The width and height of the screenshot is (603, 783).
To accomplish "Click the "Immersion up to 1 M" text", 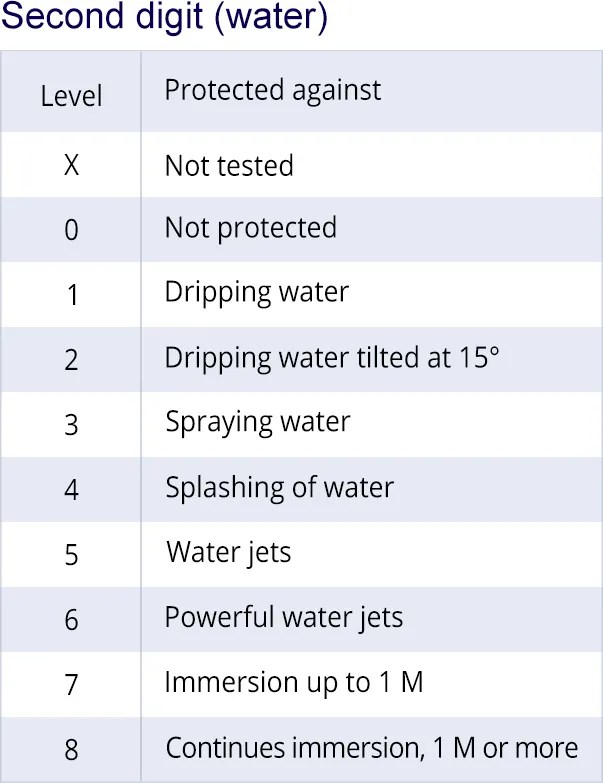I will (294, 682).
